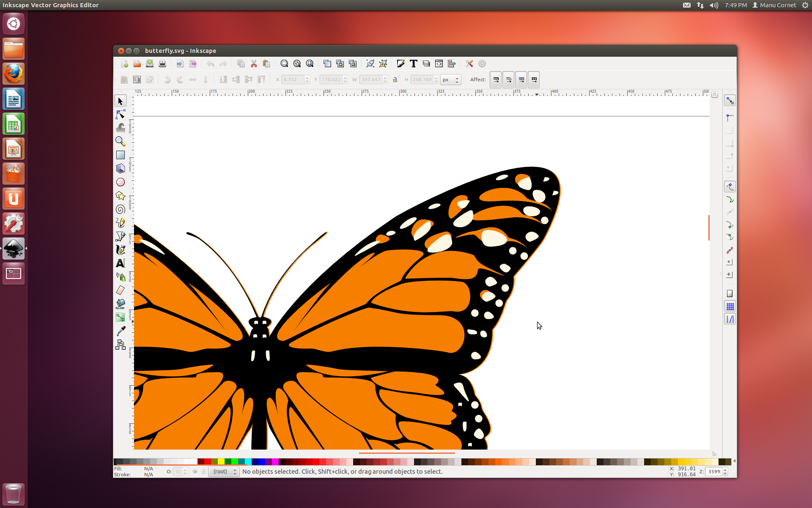This screenshot has width=812, height=508.
Task: Toggle the width-height lock ratio
Action: (395, 80)
